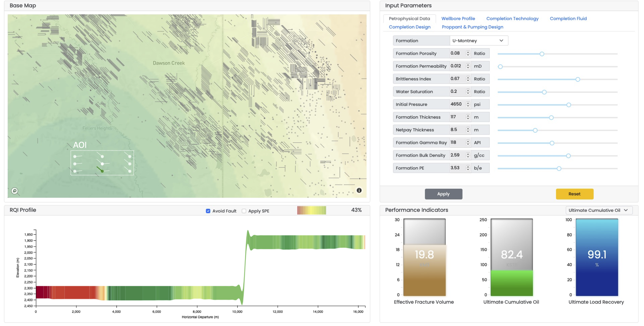644x326 pixels.
Task: Click the increment arrow on Formation Porosity
Action: coord(468,52)
